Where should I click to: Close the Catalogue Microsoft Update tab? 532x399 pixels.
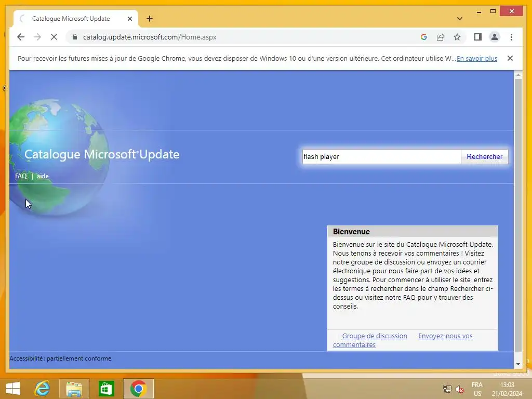coord(129,19)
